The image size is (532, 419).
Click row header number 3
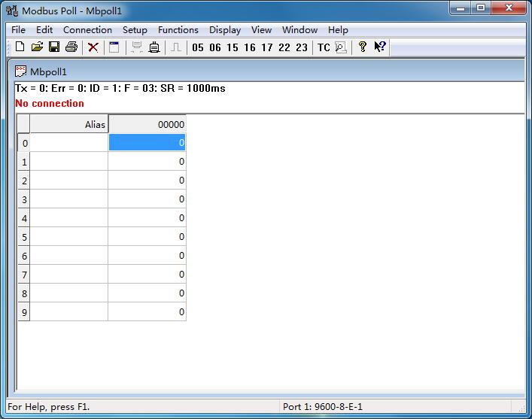pos(24,199)
